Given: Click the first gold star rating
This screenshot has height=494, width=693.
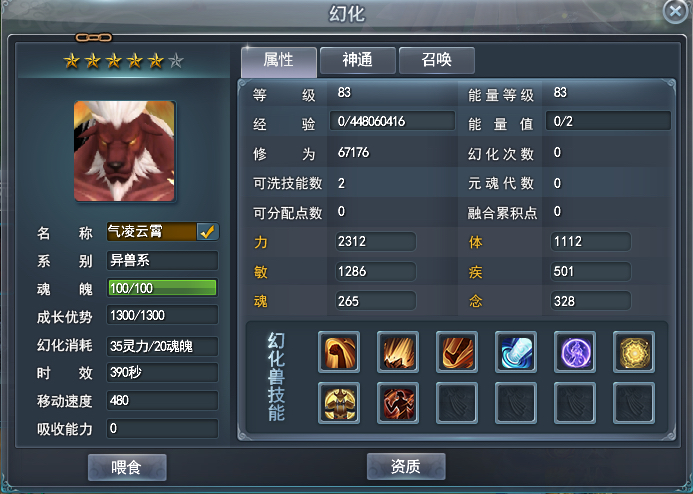Looking at the screenshot, I should [x=72, y=61].
